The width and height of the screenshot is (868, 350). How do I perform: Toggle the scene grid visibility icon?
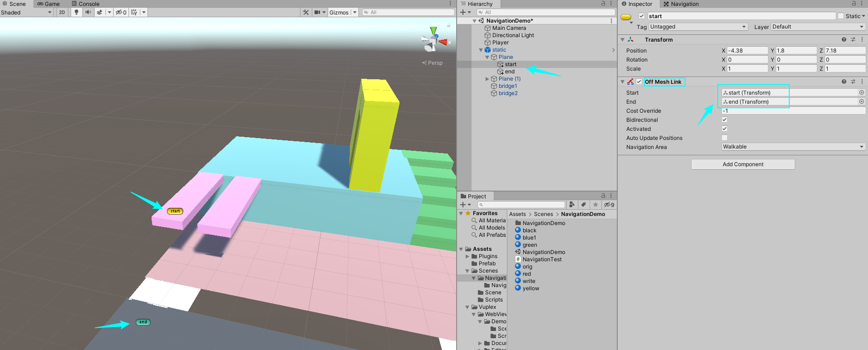pos(134,12)
